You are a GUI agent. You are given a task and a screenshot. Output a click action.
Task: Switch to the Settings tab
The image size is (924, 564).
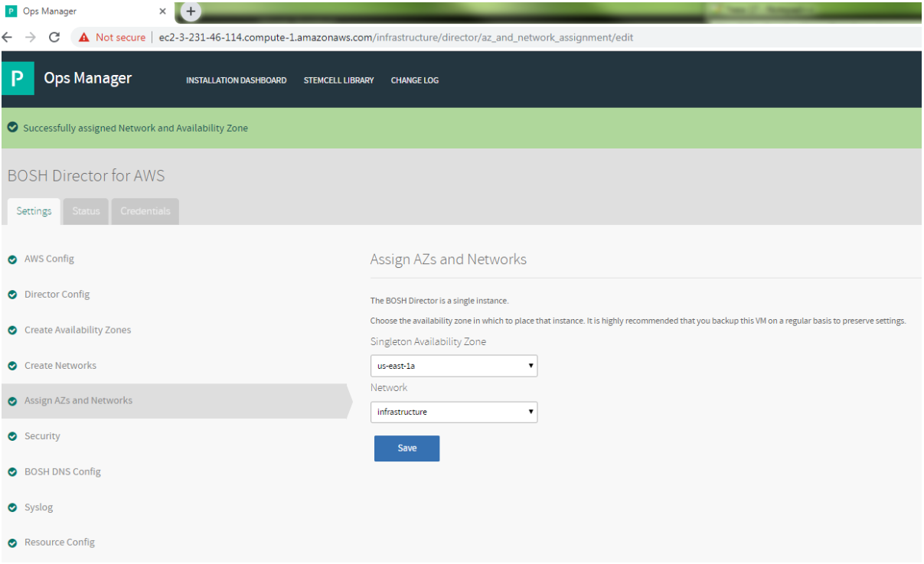coord(34,211)
